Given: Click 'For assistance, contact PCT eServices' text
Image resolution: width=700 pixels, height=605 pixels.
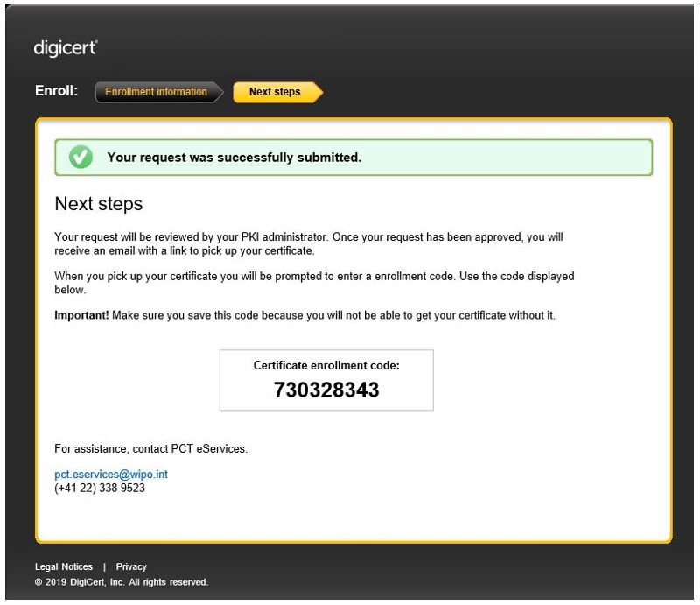Looking at the screenshot, I should 151,449.
